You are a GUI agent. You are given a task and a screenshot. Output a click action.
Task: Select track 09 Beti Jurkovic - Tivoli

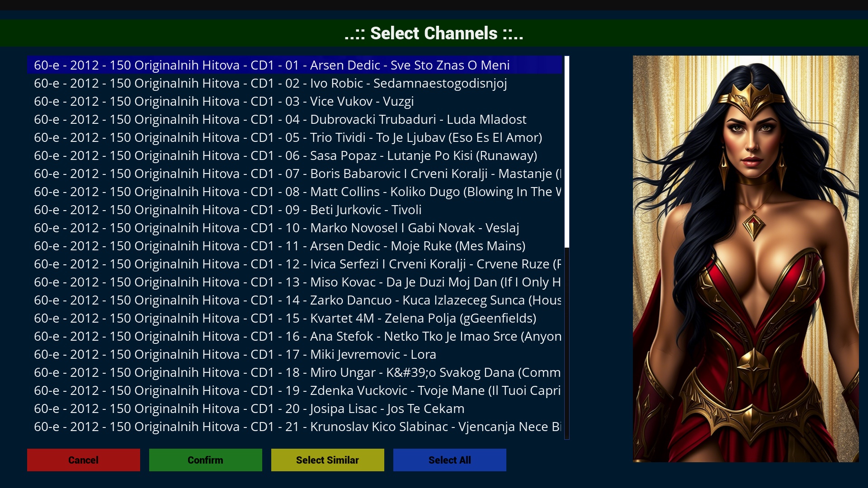coord(294,210)
